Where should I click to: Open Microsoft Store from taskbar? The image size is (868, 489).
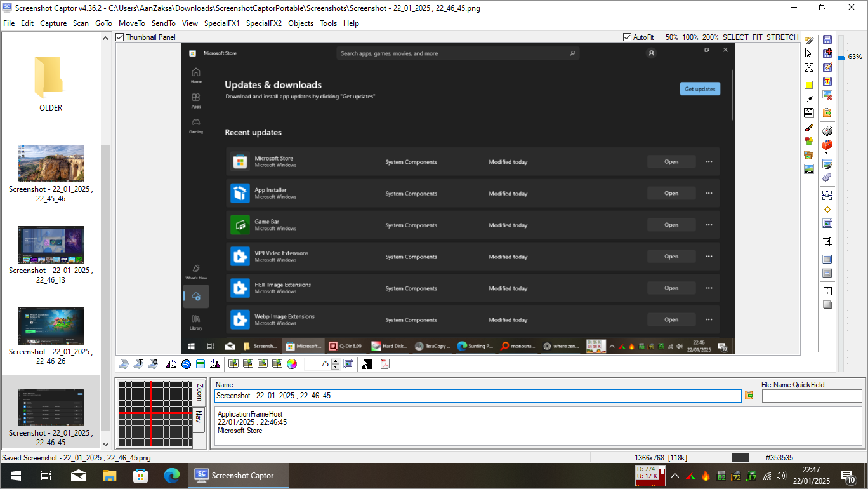(141, 475)
